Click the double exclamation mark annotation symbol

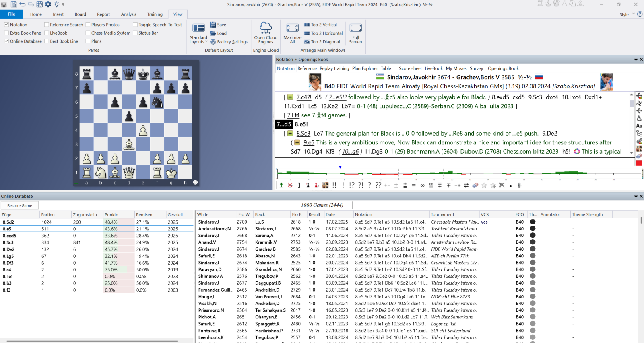[x=334, y=185]
